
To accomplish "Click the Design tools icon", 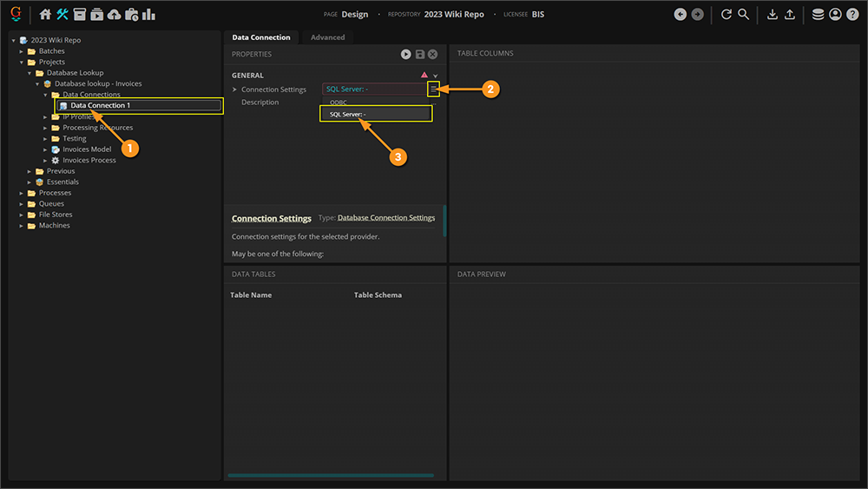I will 62,15.
